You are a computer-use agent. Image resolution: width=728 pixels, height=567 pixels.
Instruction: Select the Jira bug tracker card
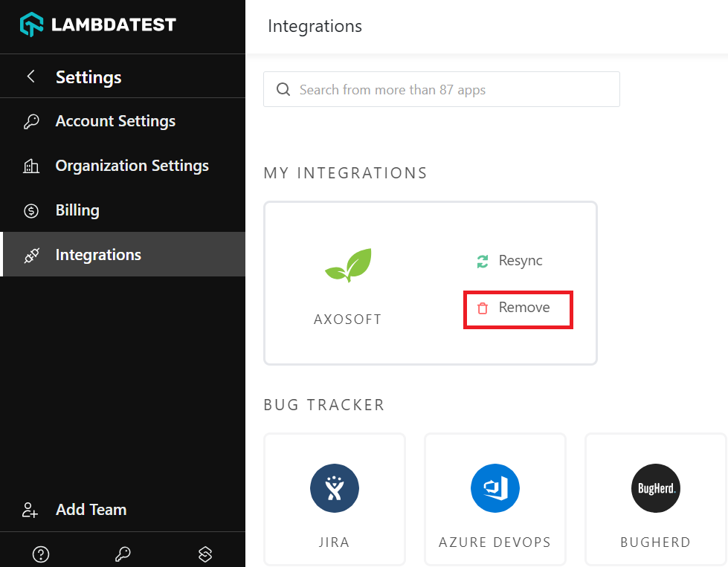click(335, 499)
